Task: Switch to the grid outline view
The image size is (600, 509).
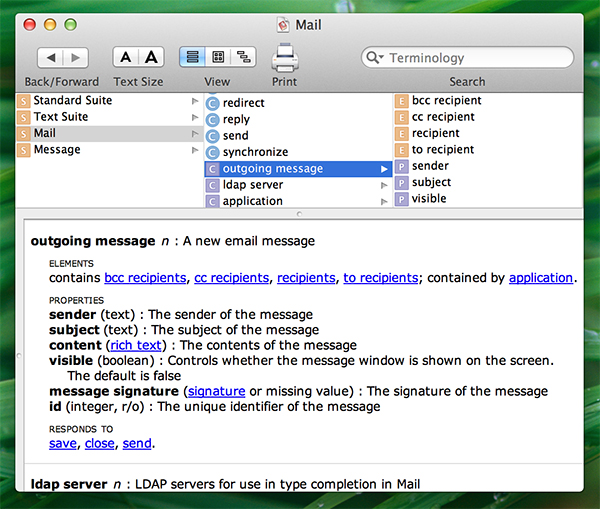Action: (218, 57)
